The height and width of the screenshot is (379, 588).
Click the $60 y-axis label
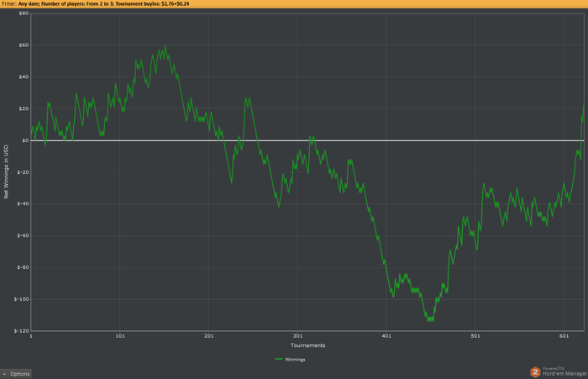coord(24,45)
